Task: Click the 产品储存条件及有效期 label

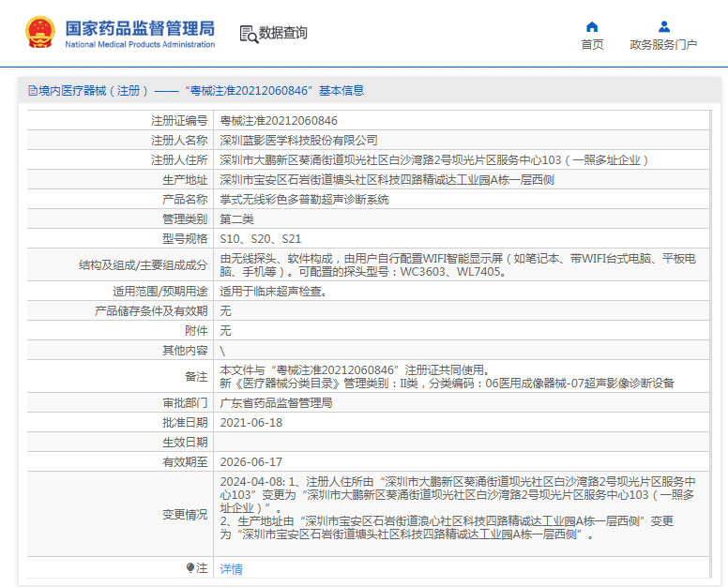Action: (151, 311)
